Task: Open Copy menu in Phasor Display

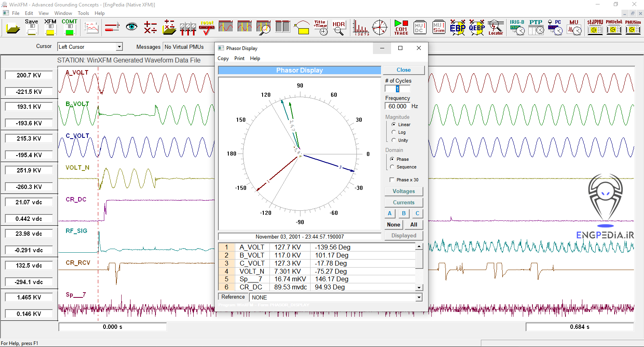Action: (x=223, y=58)
